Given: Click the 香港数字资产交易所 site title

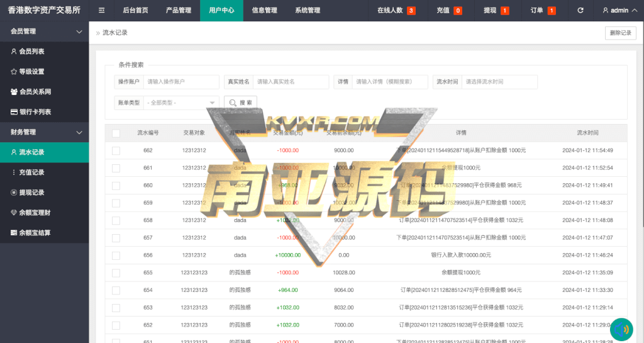Looking at the screenshot, I should 45,10.
